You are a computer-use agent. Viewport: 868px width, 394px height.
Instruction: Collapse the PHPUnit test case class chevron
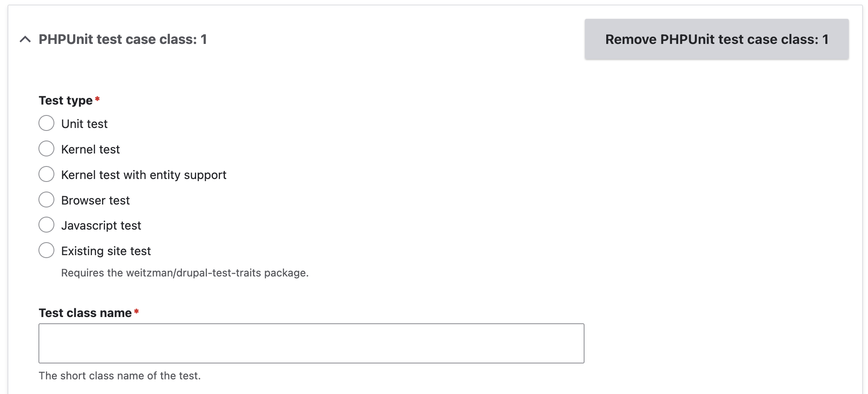click(25, 39)
